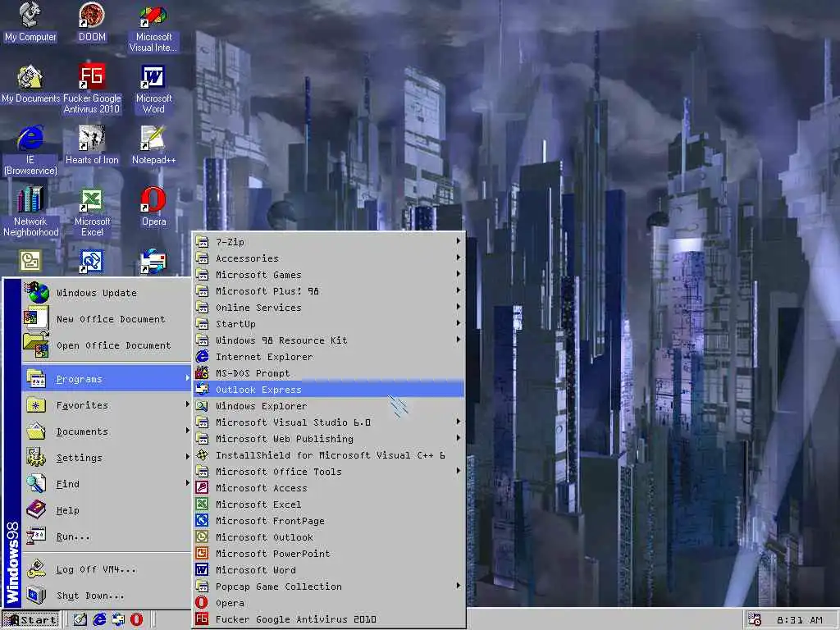
Task: Expand the Microsoft Games folder
Action: click(x=329, y=275)
